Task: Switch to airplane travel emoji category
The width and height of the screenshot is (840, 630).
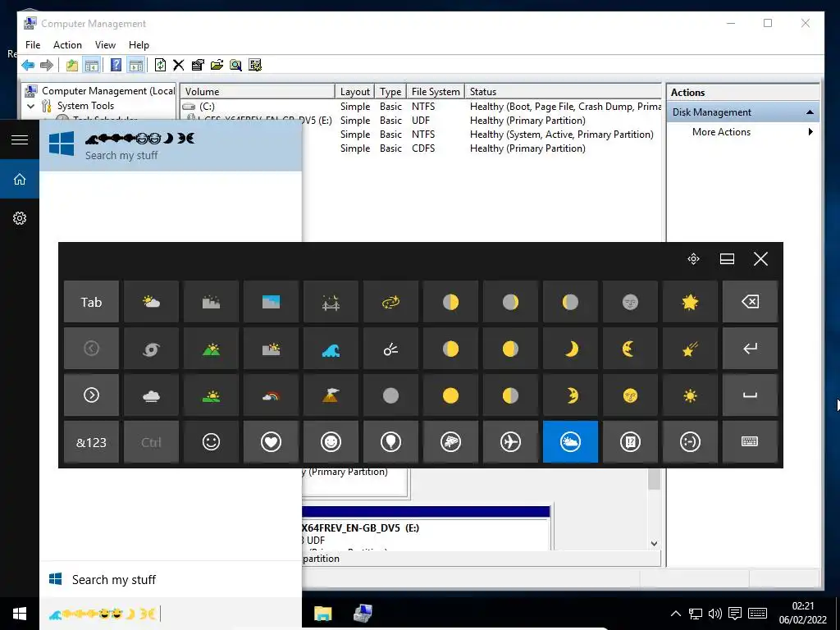Action: 510,442
